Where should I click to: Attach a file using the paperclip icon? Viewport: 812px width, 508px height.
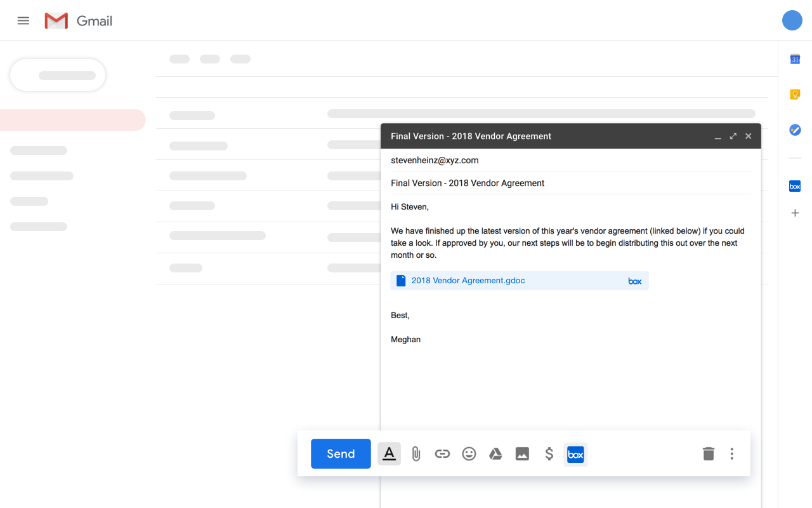click(x=416, y=453)
